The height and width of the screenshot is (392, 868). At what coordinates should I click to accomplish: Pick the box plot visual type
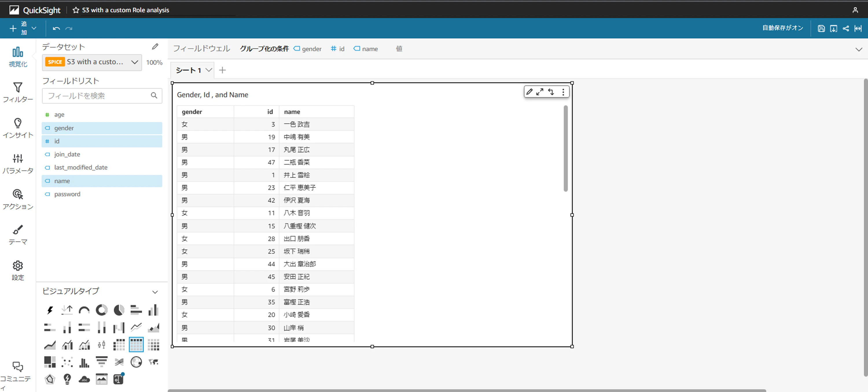click(102, 345)
